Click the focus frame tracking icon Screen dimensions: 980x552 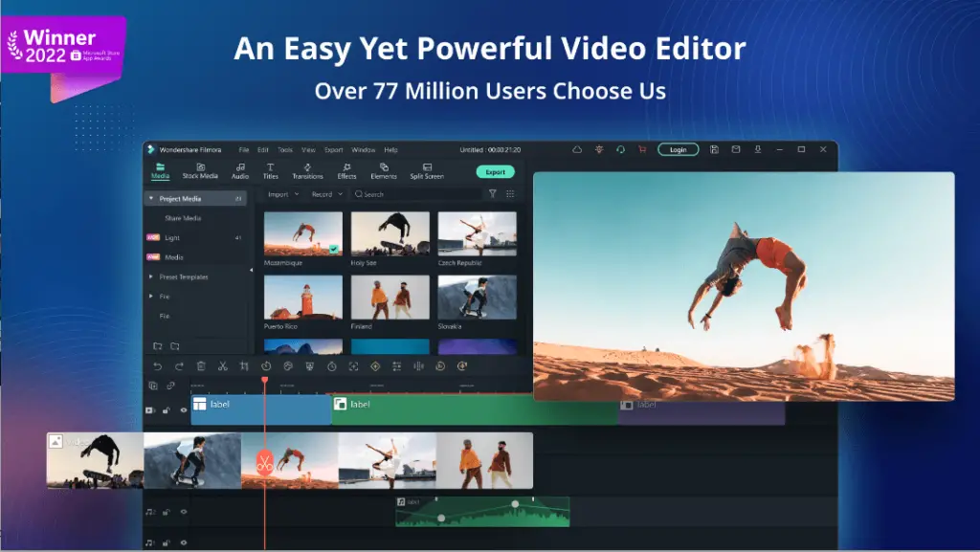[x=354, y=366]
